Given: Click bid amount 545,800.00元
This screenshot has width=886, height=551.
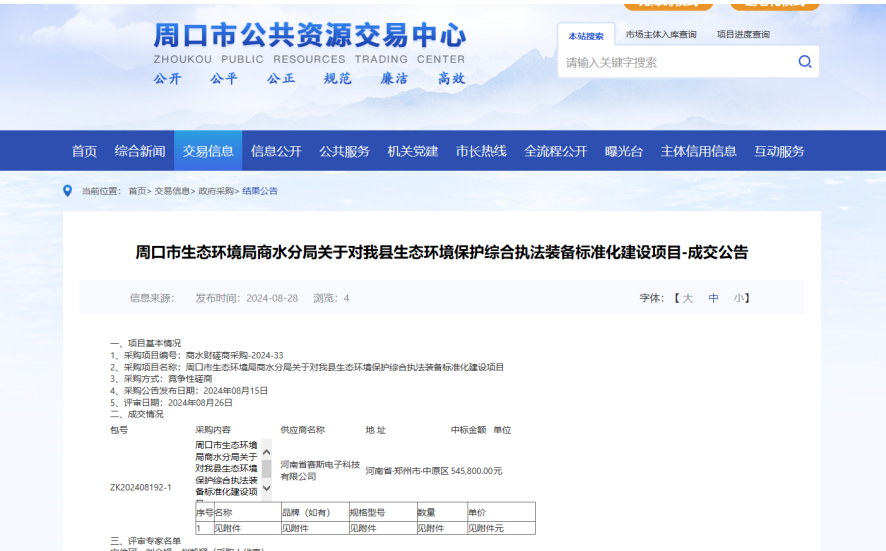Looking at the screenshot, I should pyautogui.click(x=476, y=471).
